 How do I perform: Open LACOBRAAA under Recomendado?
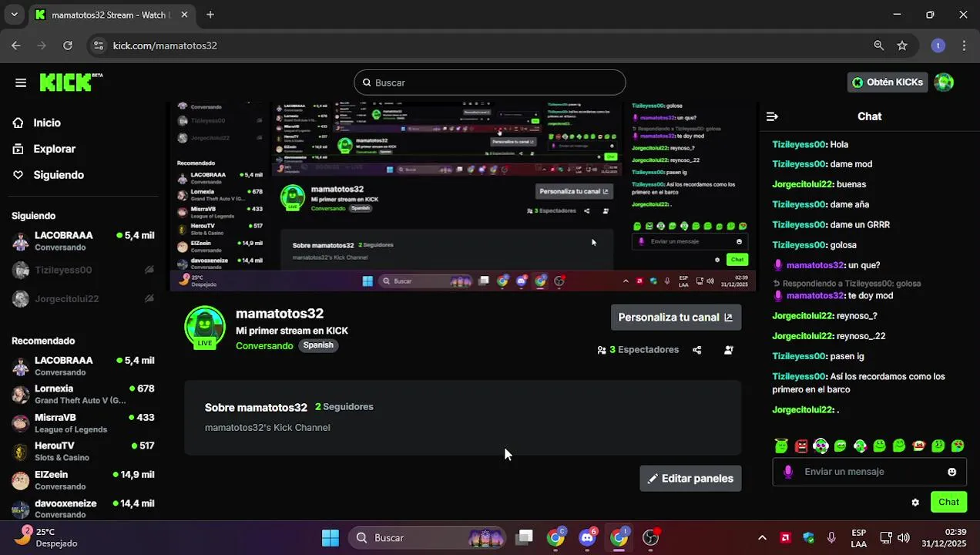[x=83, y=366]
